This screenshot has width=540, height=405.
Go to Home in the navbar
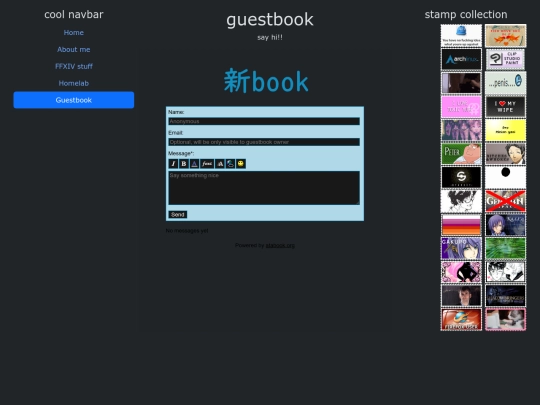click(74, 32)
